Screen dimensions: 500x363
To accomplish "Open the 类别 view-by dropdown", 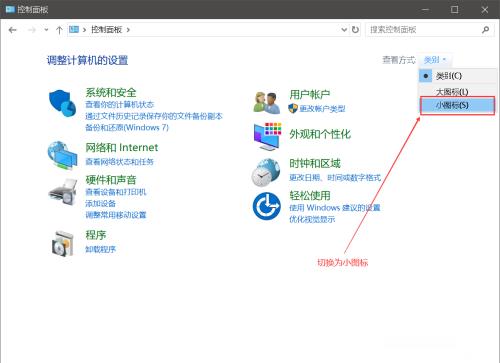I will [x=435, y=60].
